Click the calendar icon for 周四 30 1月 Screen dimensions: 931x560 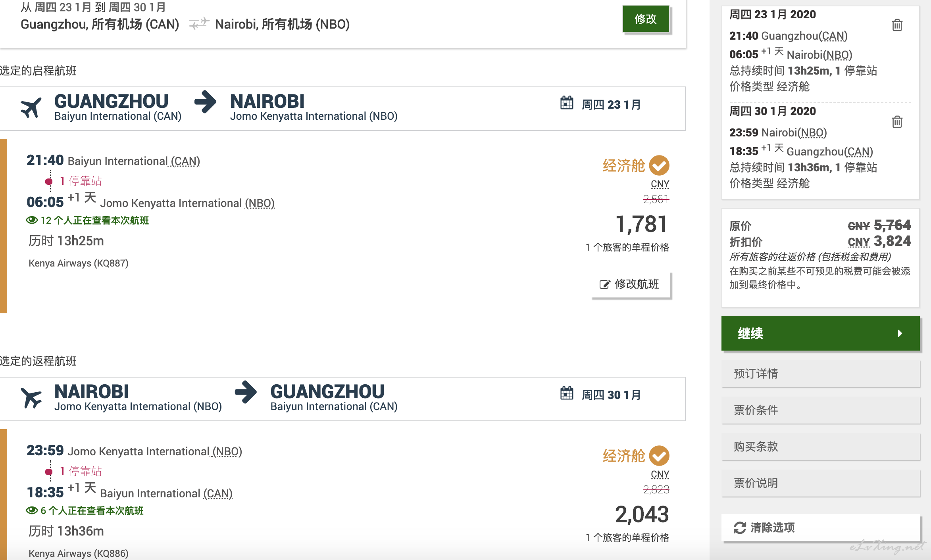[x=567, y=393]
